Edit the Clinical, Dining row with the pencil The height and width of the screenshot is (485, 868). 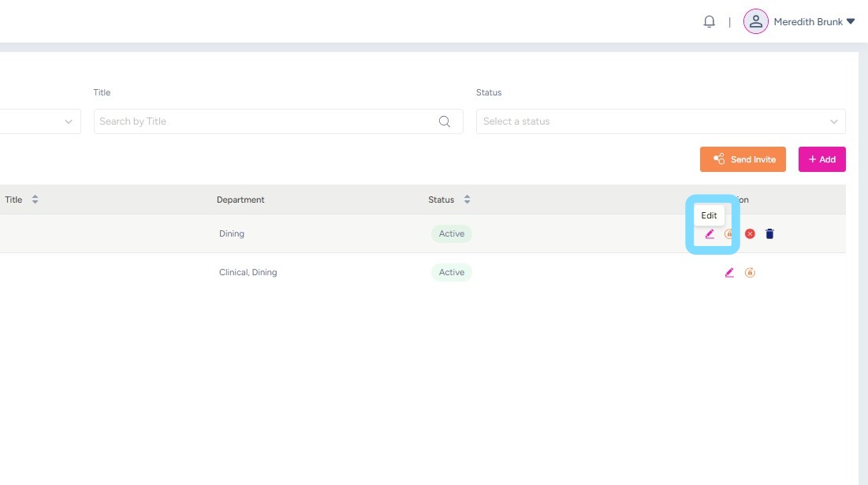[729, 273]
